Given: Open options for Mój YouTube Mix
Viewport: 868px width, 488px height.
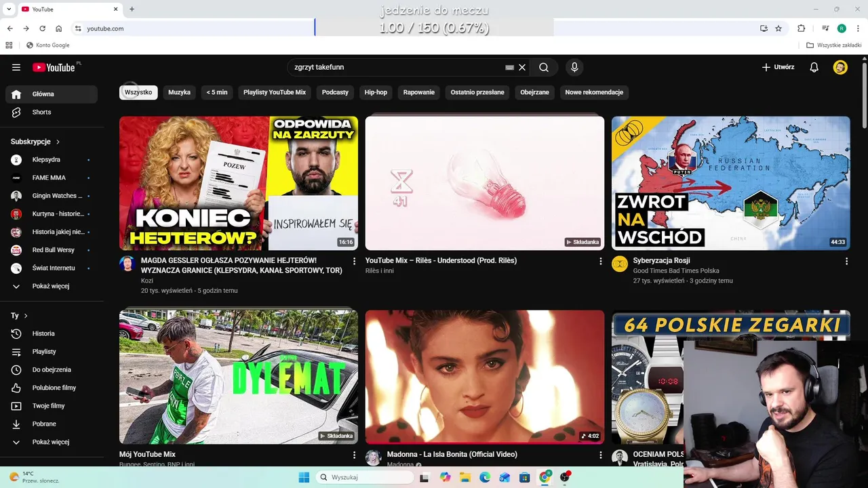Looking at the screenshot, I should pos(354,455).
